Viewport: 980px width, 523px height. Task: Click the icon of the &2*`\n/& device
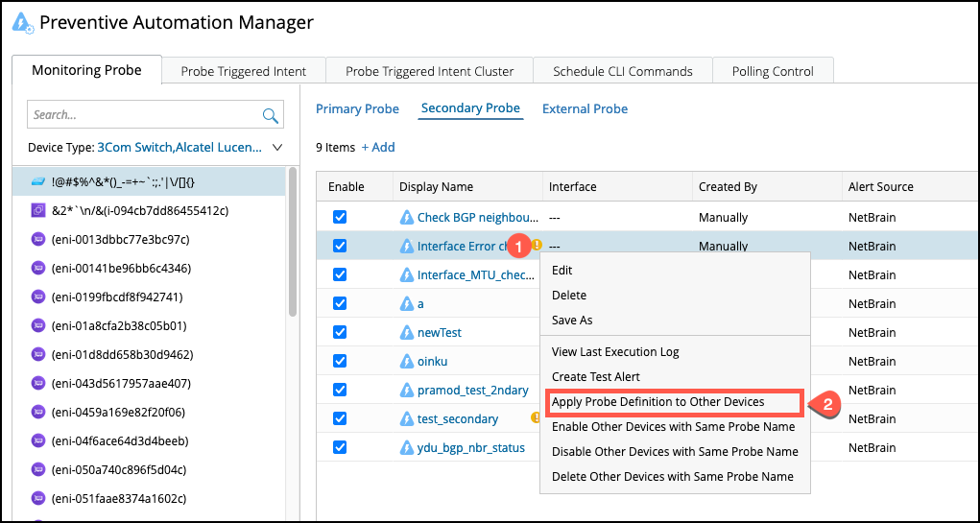[x=38, y=210]
